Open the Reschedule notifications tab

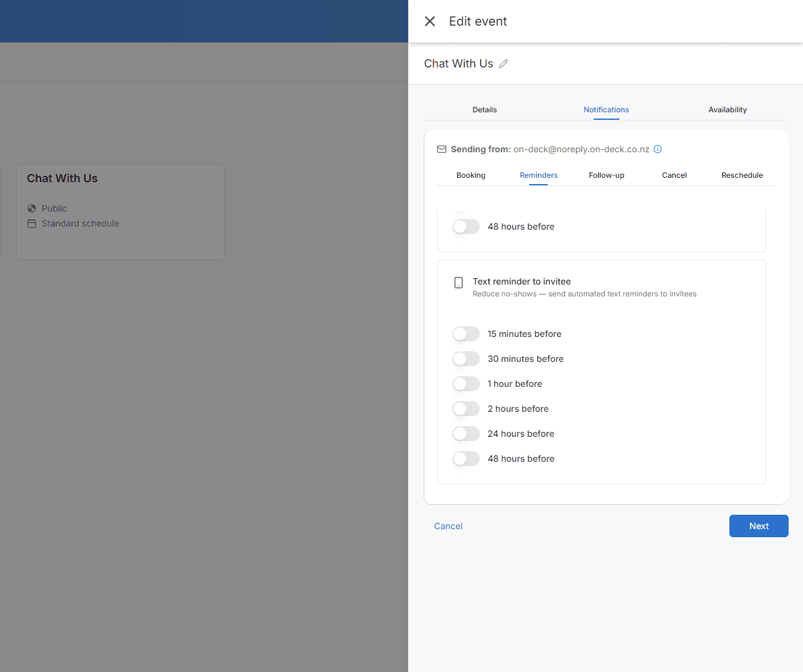click(x=742, y=175)
